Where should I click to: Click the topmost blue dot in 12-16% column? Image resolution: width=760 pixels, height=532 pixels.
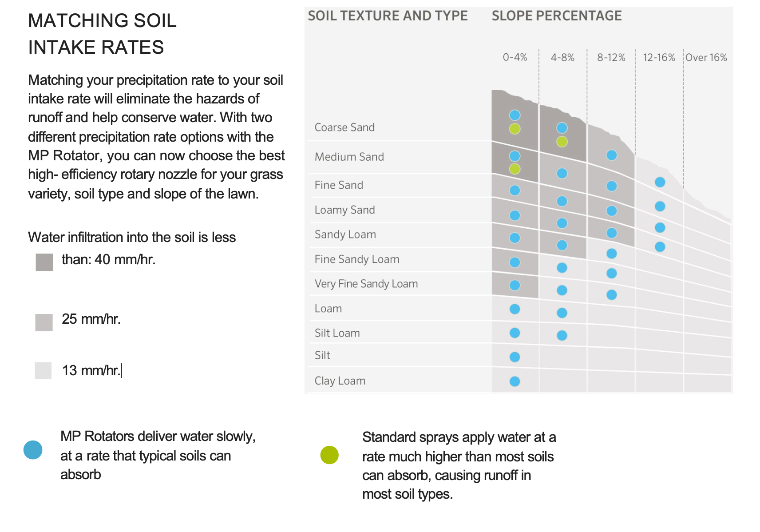[660, 182]
